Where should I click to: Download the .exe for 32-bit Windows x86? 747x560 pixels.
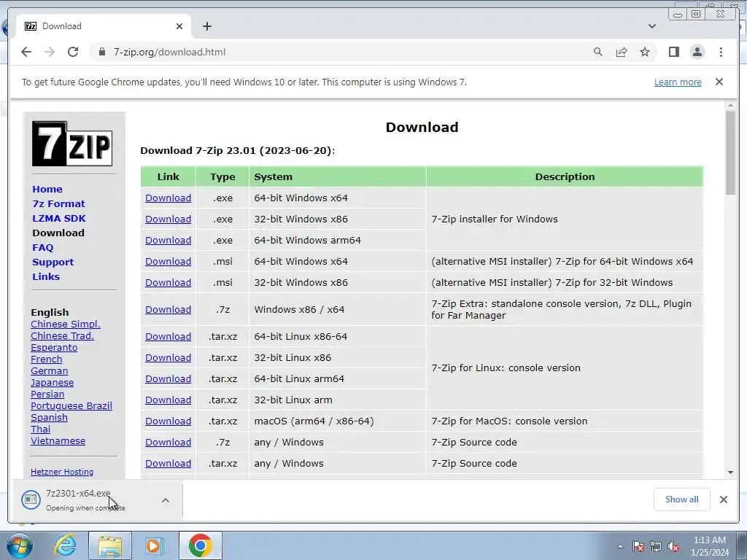point(169,219)
